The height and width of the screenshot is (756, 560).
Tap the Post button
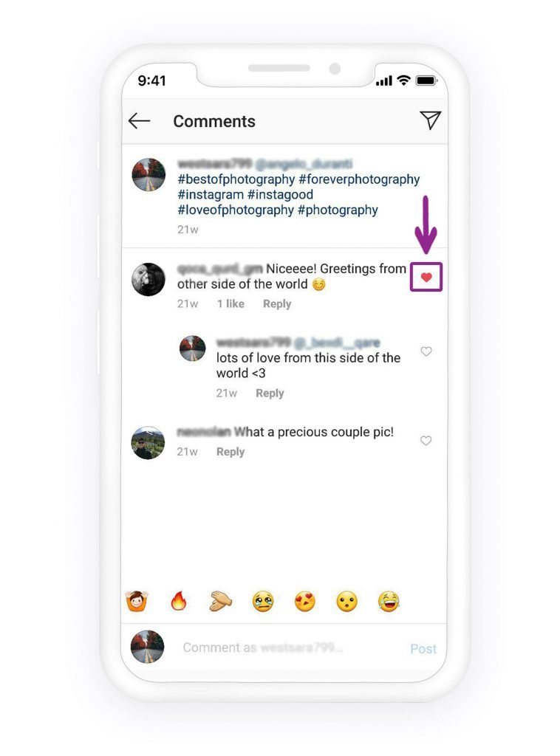coord(423,649)
